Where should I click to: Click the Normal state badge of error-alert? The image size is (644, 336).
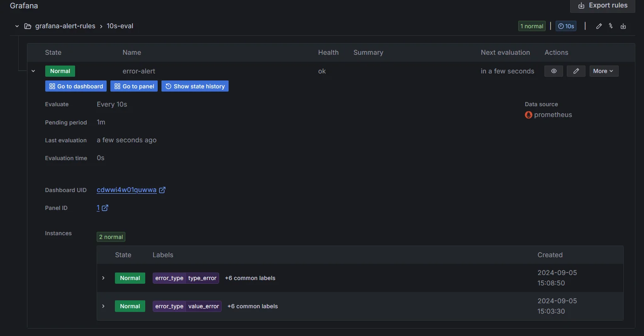tap(60, 71)
